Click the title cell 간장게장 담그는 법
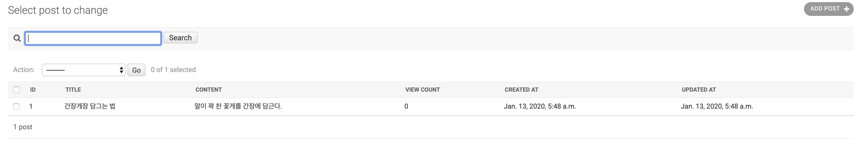 (x=90, y=106)
